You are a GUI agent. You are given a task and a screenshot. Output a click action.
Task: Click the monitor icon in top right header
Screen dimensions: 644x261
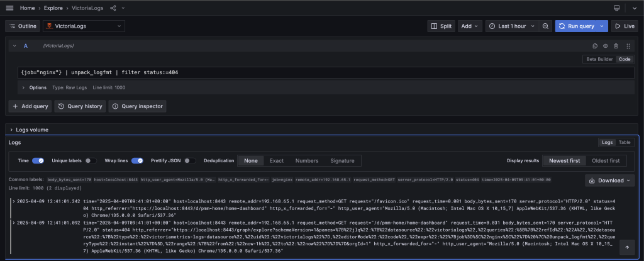coord(616,8)
